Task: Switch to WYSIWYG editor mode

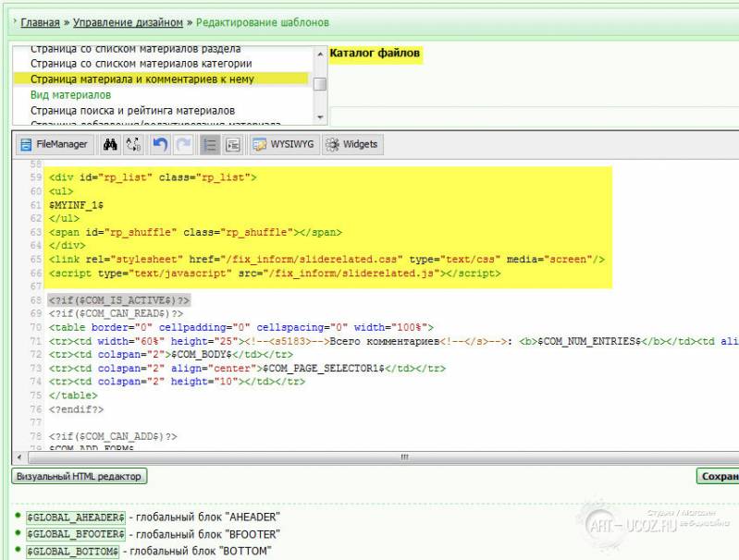Action: click(284, 144)
